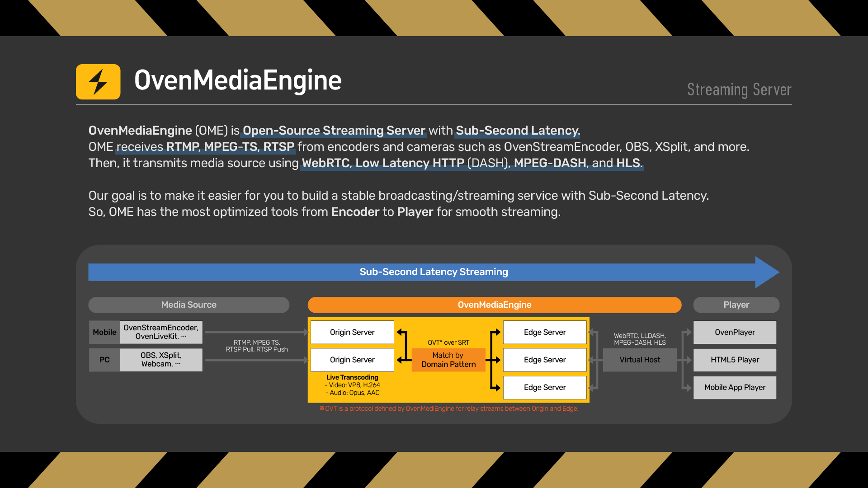Click the OBS, XSplit, Webcam box
This screenshot has width=868, height=488.
coord(161,360)
